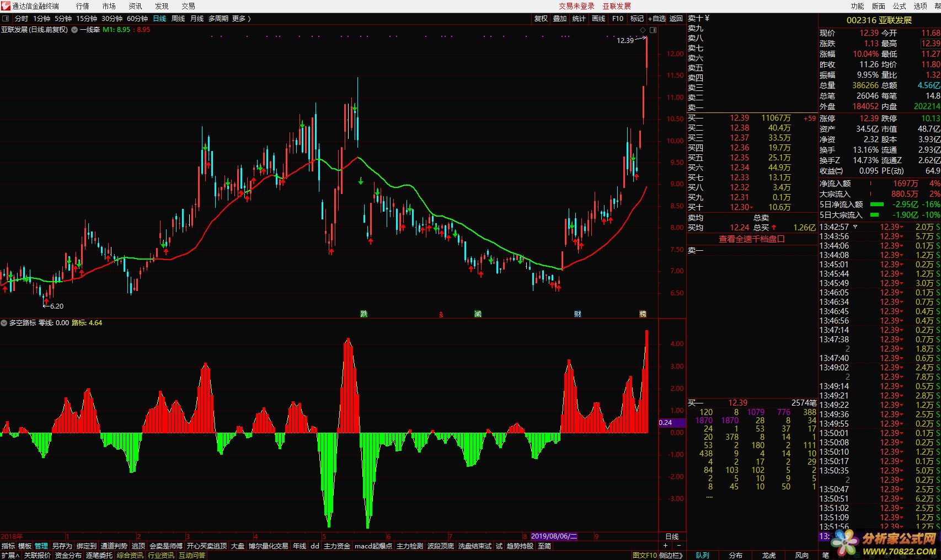Click 另存为 in indicator bar

62,546
